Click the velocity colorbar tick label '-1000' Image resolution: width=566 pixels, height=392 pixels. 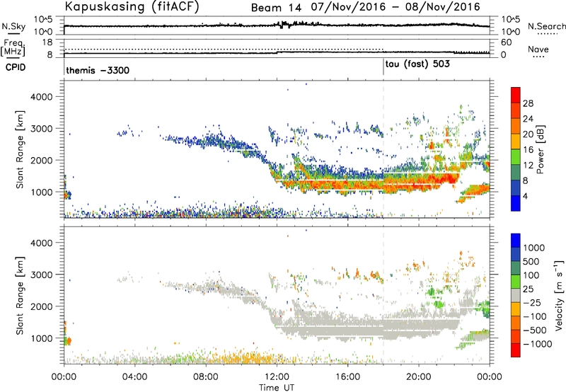click(538, 344)
